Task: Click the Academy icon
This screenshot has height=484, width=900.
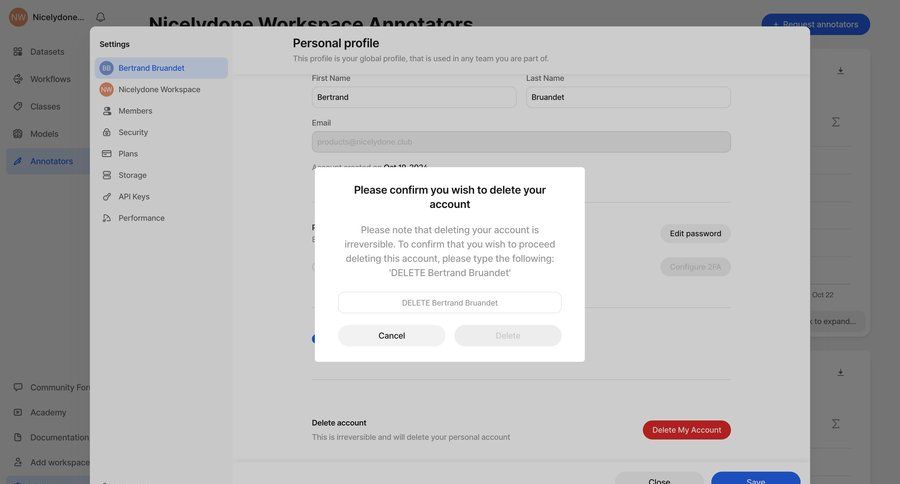Action: [x=18, y=412]
